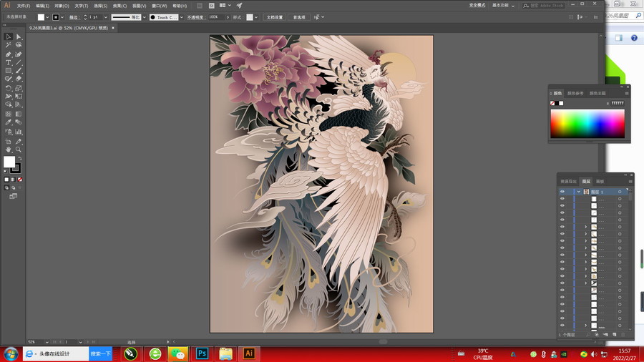Click the target circle of 图层 1
The image size is (644, 362).
[620, 192]
